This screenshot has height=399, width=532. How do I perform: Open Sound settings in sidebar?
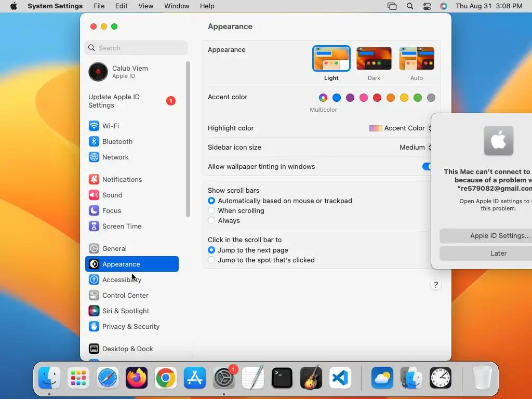tap(131, 195)
